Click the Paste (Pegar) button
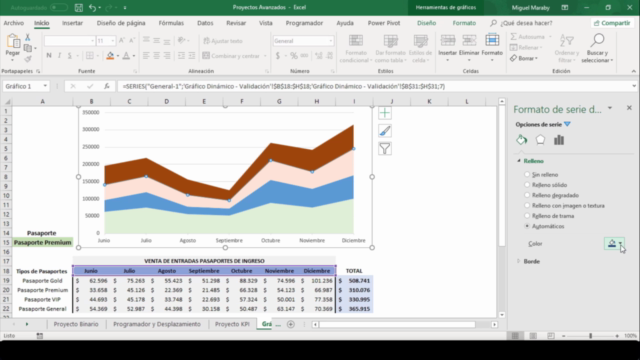Viewport: 640px width, 360px height. (x=13, y=47)
